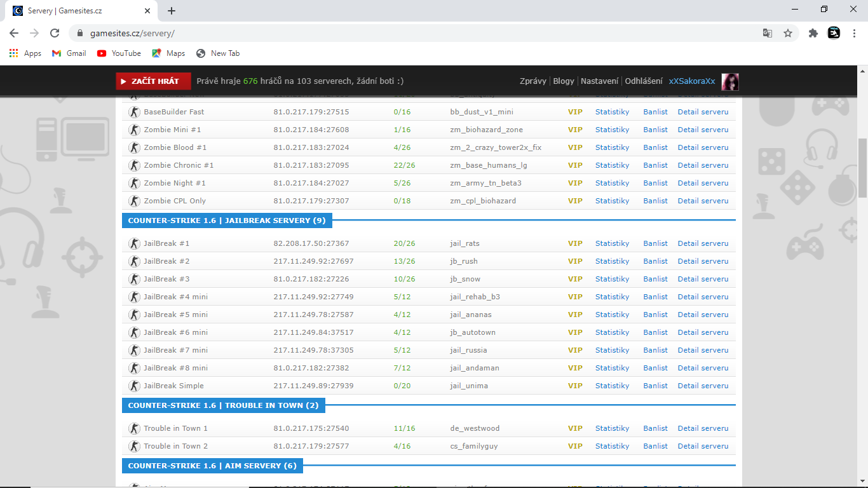Open Zprávy in the top navigation

532,81
